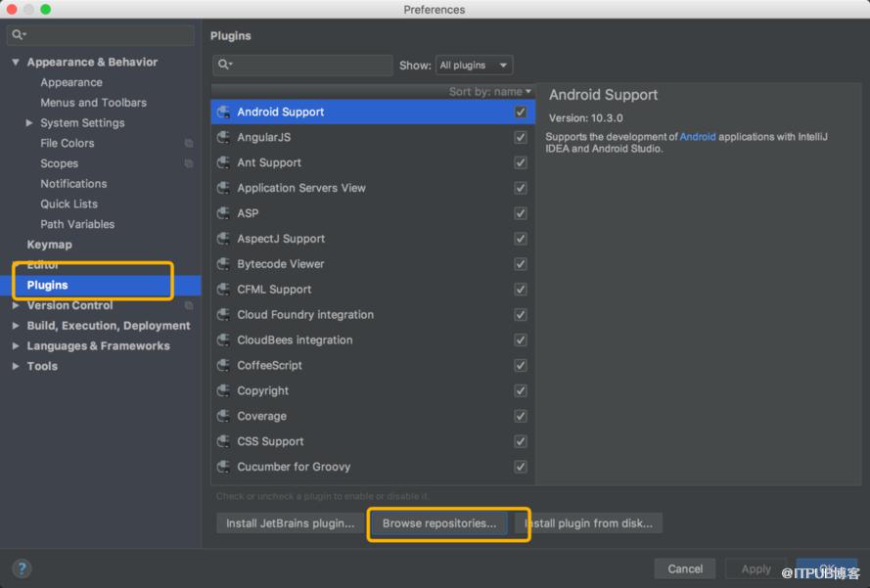Click the CFML Support plugin icon
Viewport: 870px width, 588px height.
click(223, 290)
